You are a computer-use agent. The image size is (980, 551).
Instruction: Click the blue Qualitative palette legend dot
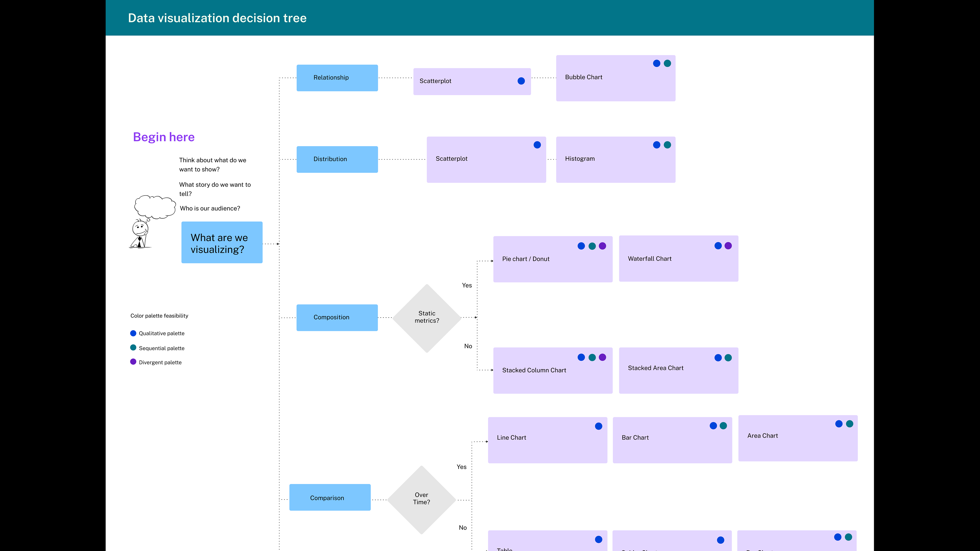(133, 333)
